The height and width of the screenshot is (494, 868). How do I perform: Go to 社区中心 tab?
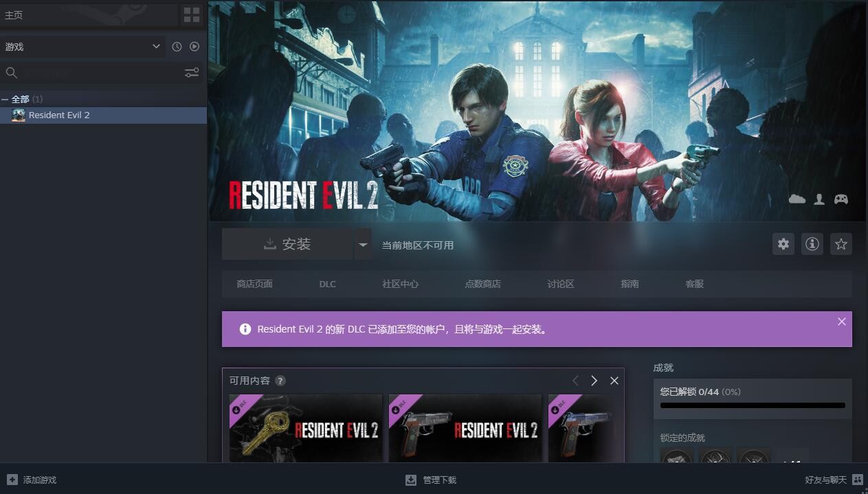pyautogui.click(x=400, y=284)
